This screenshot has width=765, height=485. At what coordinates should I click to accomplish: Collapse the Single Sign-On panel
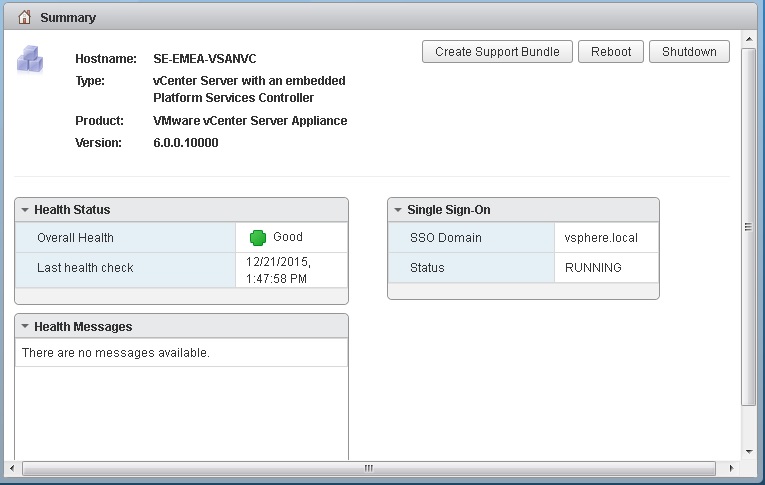click(x=398, y=210)
